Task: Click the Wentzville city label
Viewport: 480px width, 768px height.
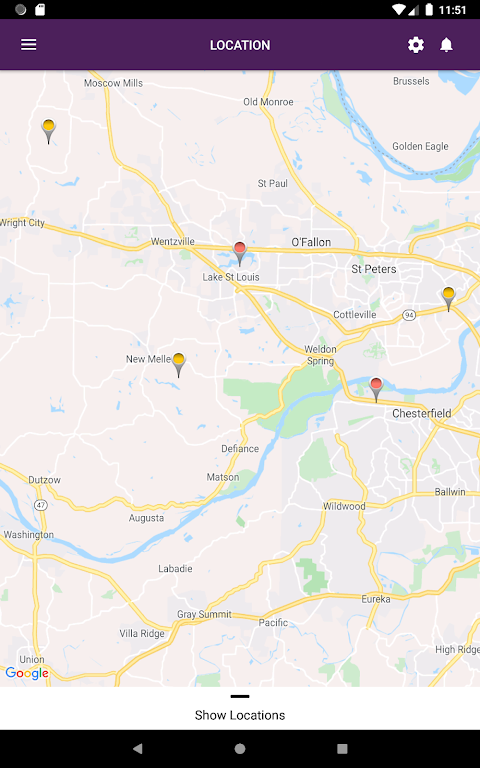Action: 173,241
